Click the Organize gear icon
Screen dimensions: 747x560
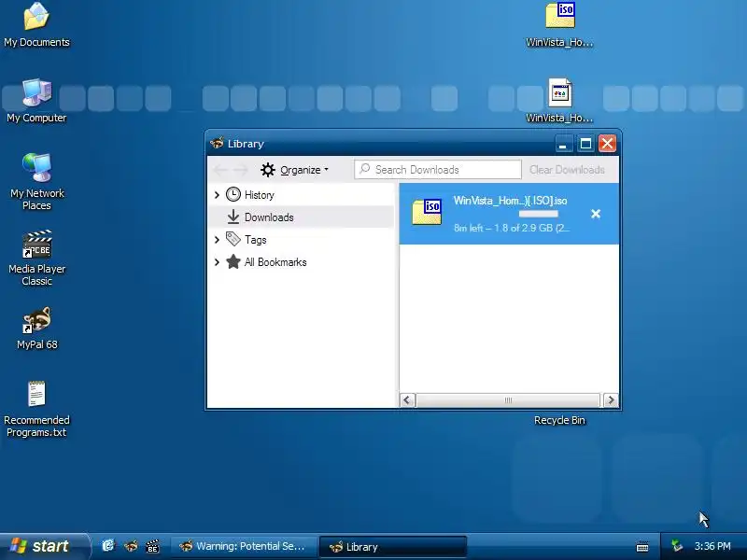(268, 170)
